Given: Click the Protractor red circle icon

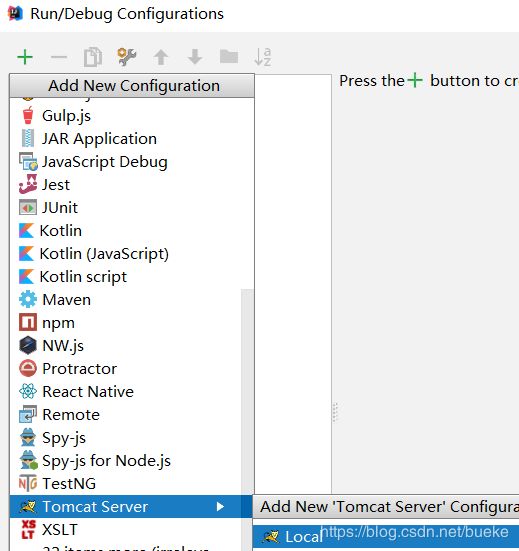Looking at the screenshot, I should point(28,368).
